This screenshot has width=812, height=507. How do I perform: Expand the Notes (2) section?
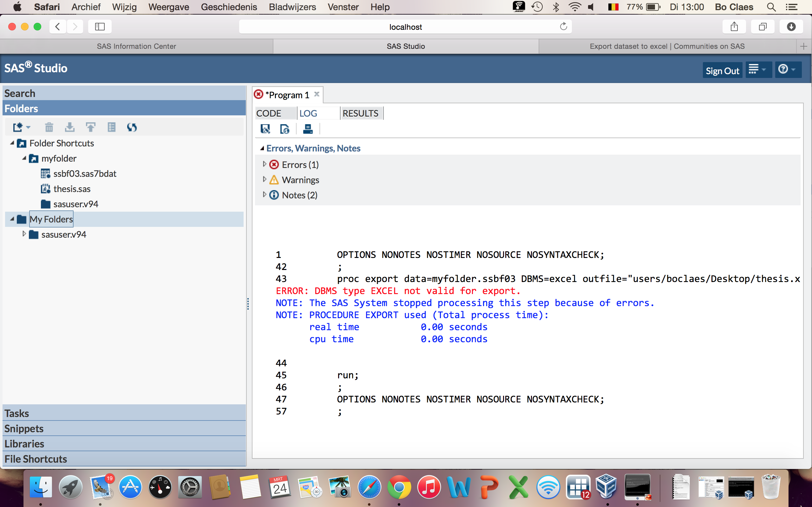point(265,195)
